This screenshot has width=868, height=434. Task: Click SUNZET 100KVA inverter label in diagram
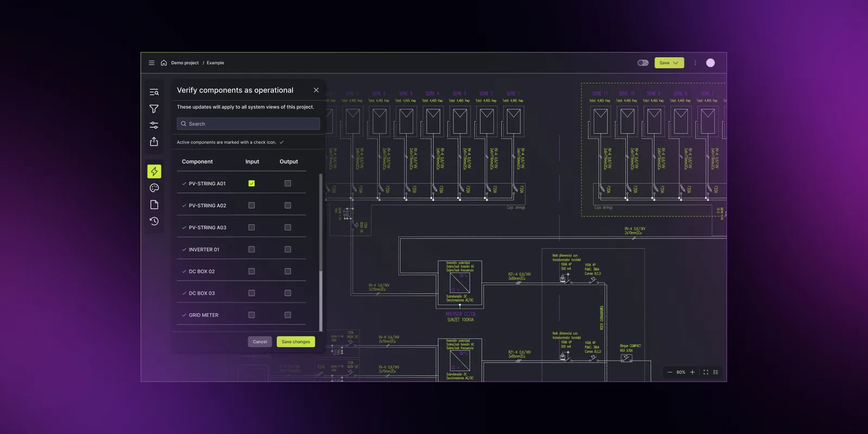coord(461,320)
